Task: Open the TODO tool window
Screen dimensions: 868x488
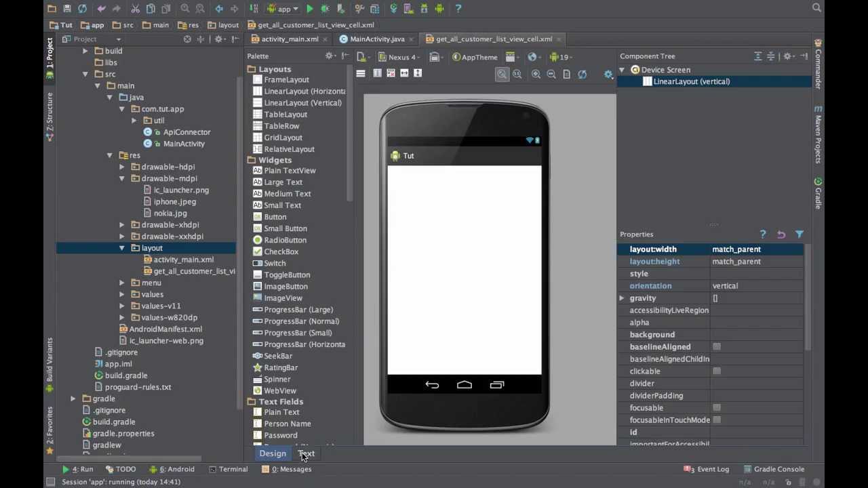Action: point(121,469)
